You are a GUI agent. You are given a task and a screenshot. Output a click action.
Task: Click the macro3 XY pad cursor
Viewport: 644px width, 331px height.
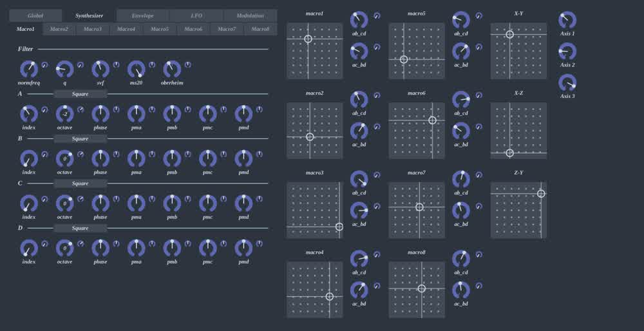point(339,227)
